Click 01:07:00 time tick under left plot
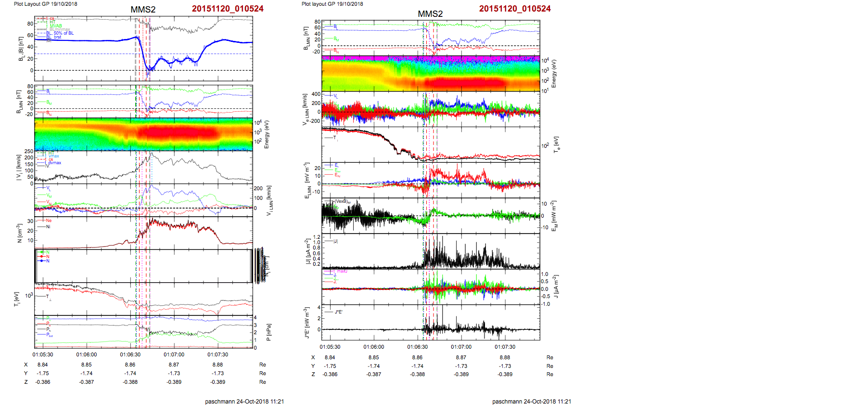The height and width of the screenshot is (405, 868). coord(174,354)
